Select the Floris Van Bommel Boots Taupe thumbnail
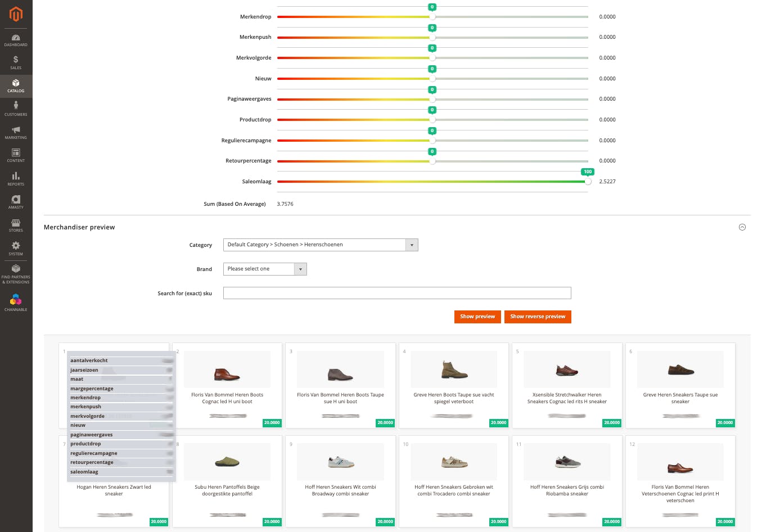Viewport: 762px width, 532px height. 340,369
